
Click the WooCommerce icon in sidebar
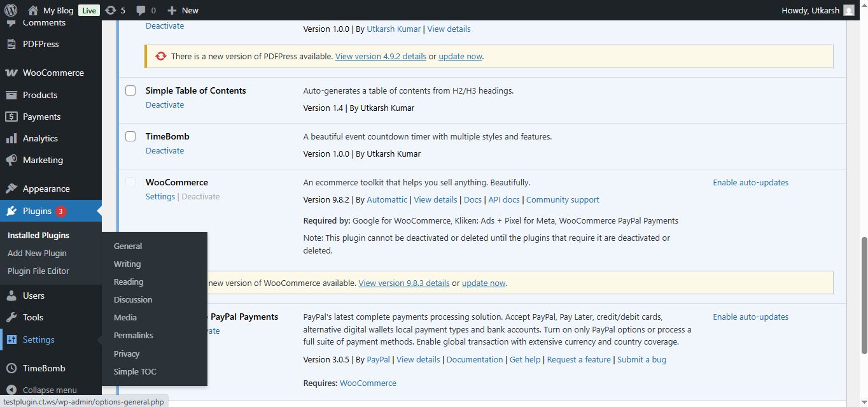pyautogui.click(x=11, y=73)
